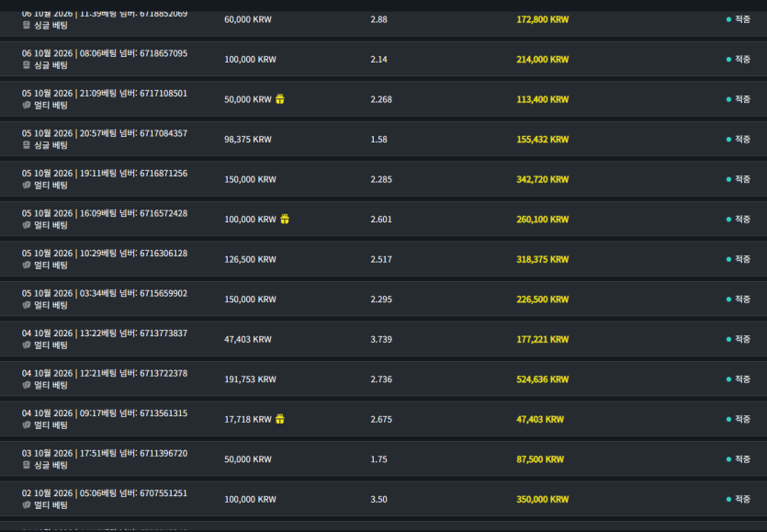Click the 87,500 KRW payout amount

point(540,459)
